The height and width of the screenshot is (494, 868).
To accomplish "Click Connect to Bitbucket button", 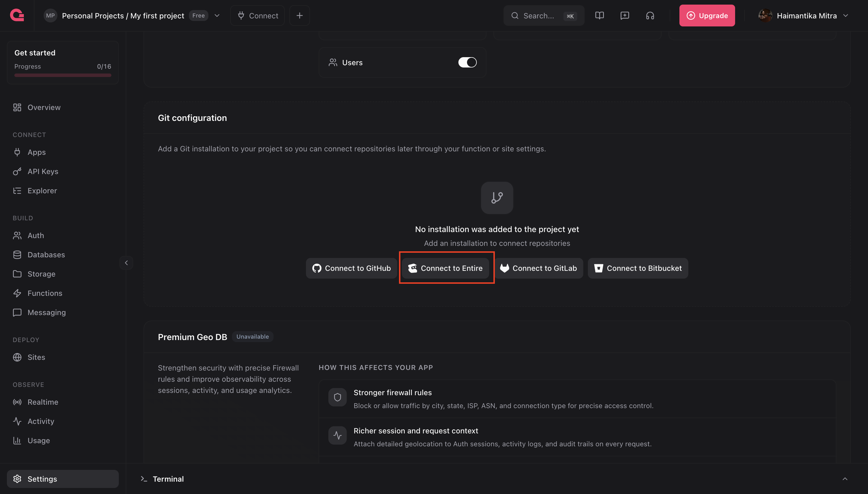I will click(x=638, y=268).
